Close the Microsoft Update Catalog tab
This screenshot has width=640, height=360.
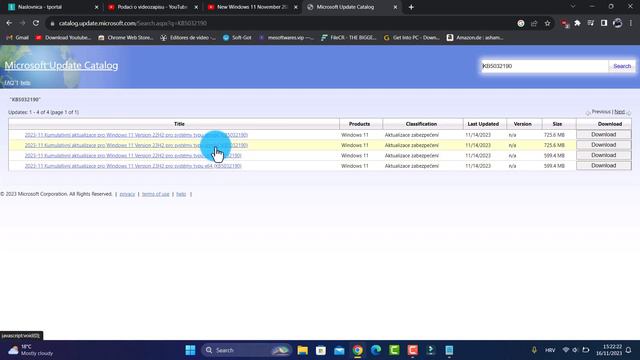[395, 7]
